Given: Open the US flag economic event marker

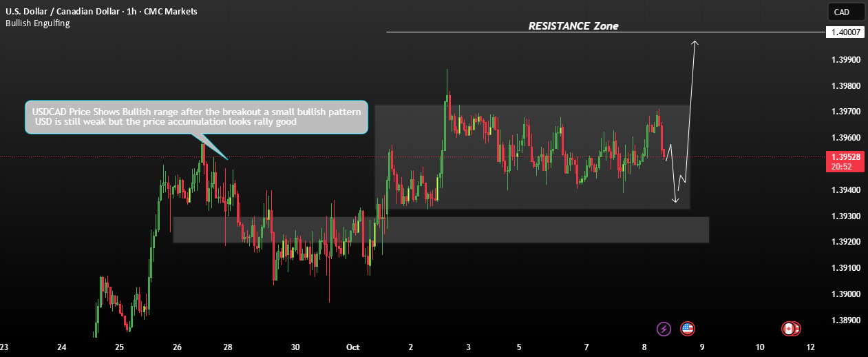Looking at the screenshot, I should click(x=687, y=329).
